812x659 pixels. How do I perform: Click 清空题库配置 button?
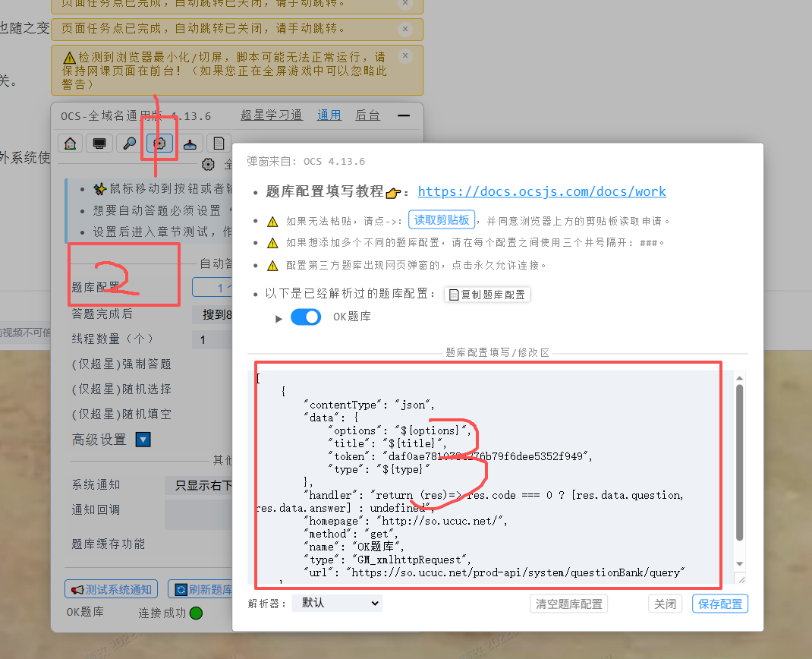click(568, 604)
